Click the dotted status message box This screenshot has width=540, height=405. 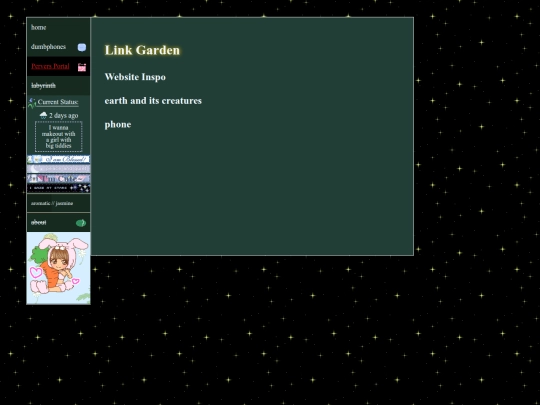point(59,136)
